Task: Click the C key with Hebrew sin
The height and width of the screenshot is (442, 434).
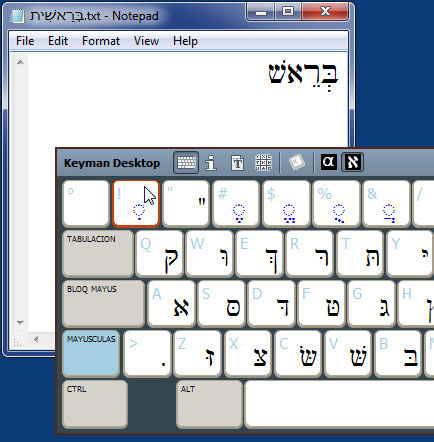Action: pyautogui.click(x=298, y=354)
